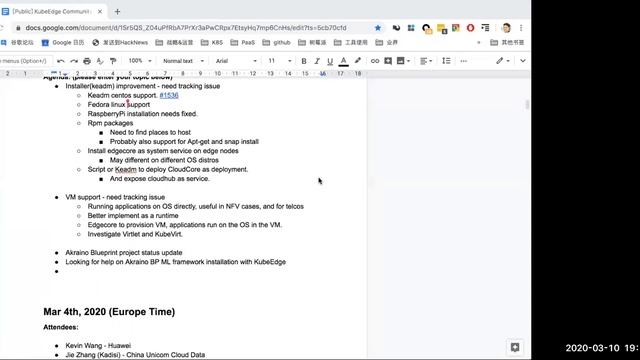Open the Chrome profile avatar

507,28
